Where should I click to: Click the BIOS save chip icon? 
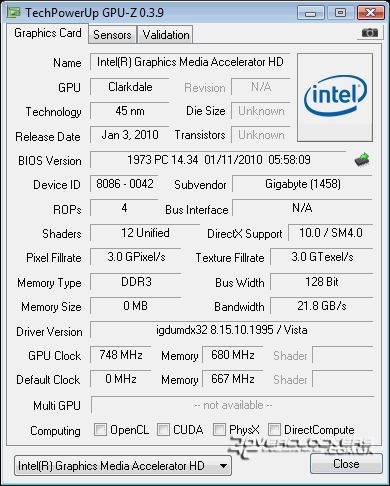[362, 160]
